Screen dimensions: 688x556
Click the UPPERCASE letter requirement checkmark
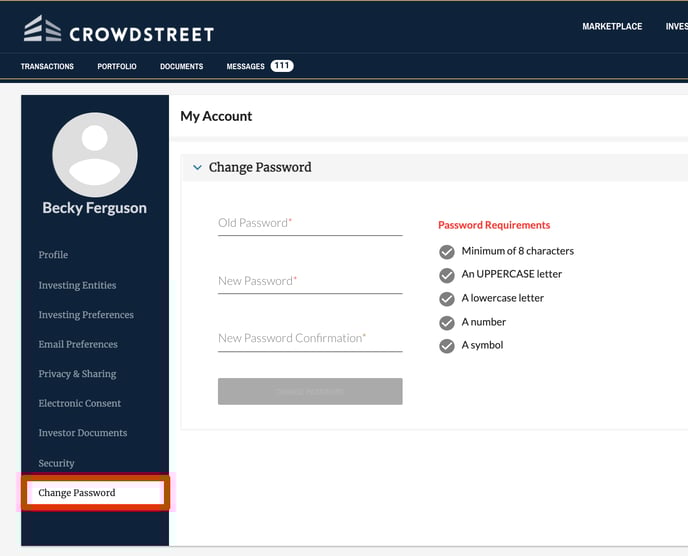(x=447, y=275)
